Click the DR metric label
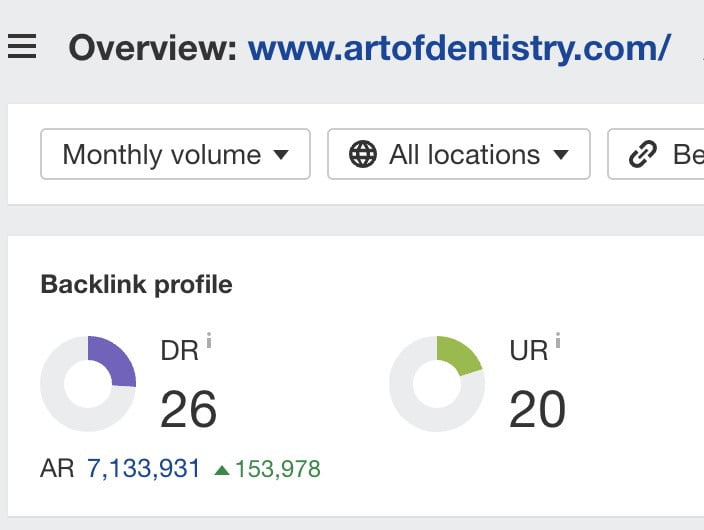Screen dimensions: 704x530 point(179,351)
